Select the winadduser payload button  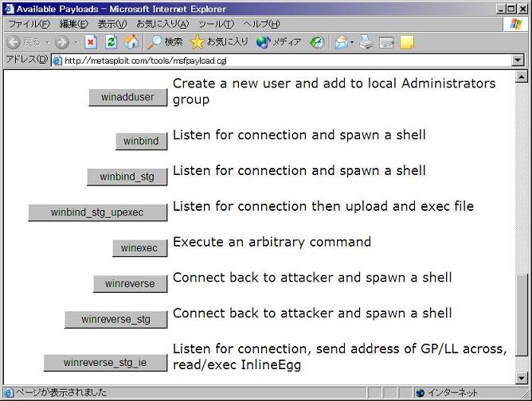click(x=128, y=97)
